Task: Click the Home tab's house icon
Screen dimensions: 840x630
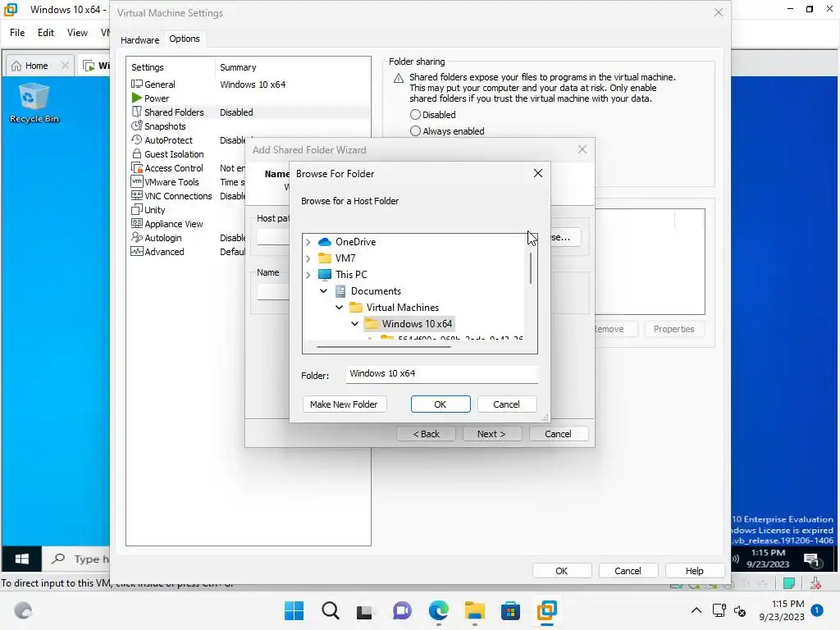Action: 16,66
